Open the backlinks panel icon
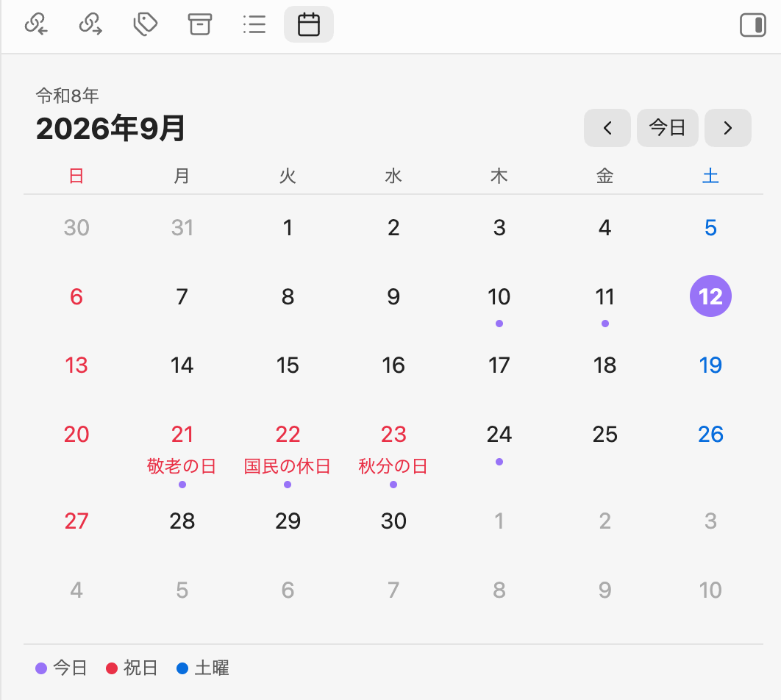Screen dimensions: 781x700 36,24
